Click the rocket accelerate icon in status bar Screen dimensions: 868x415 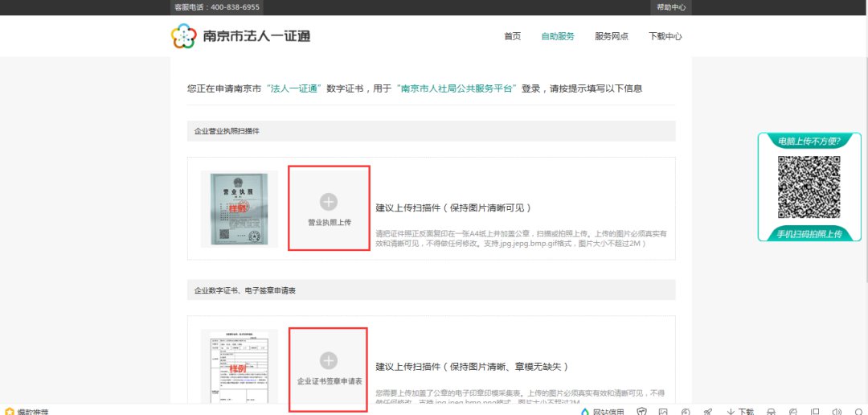(707, 412)
